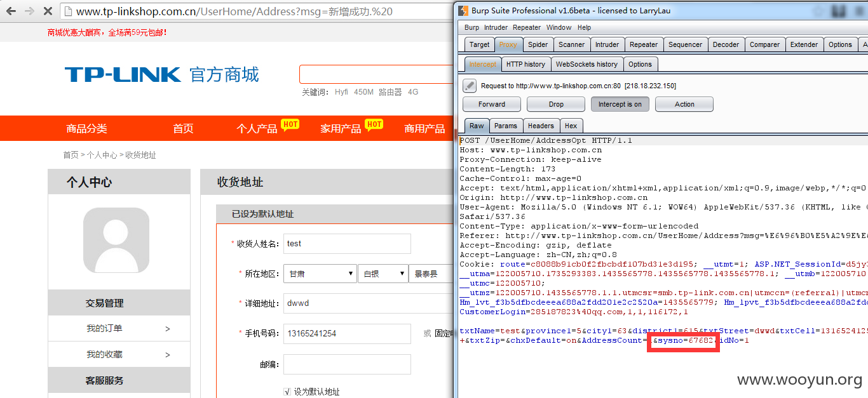This screenshot has width=868, height=398.
Task: Expand 我的订单 entry arrow
Action: click(x=168, y=328)
